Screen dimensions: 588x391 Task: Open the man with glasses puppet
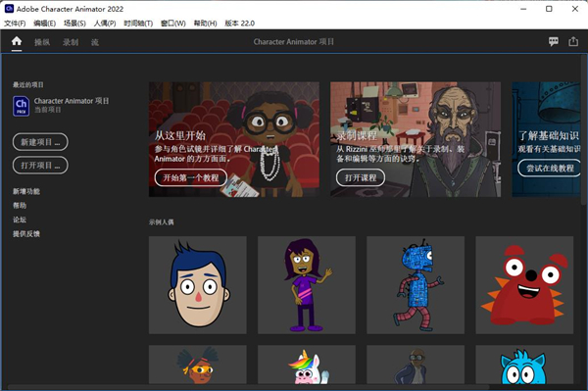click(416, 365)
